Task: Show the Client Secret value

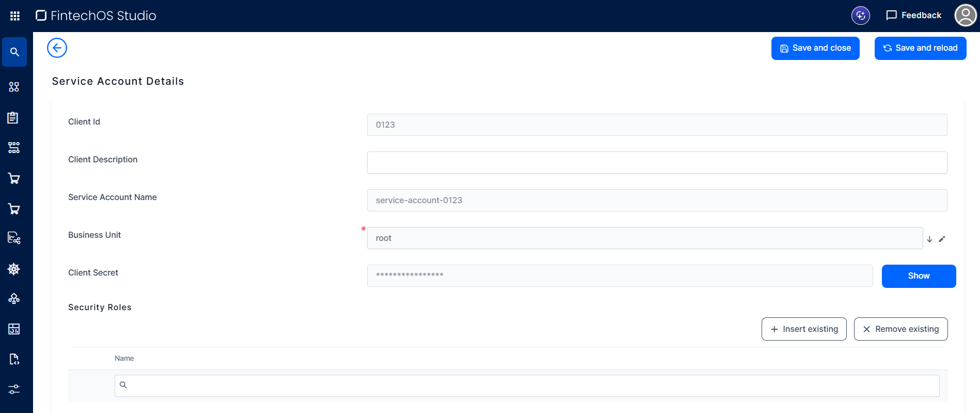Action: coord(918,276)
